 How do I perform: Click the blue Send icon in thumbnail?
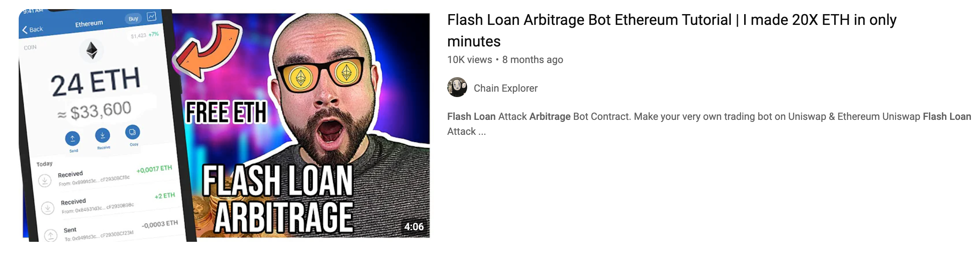(x=72, y=139)
